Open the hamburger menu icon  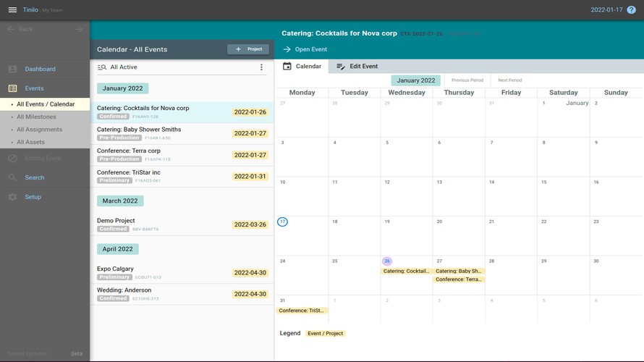pyautogui.click(x=12, y=10)
